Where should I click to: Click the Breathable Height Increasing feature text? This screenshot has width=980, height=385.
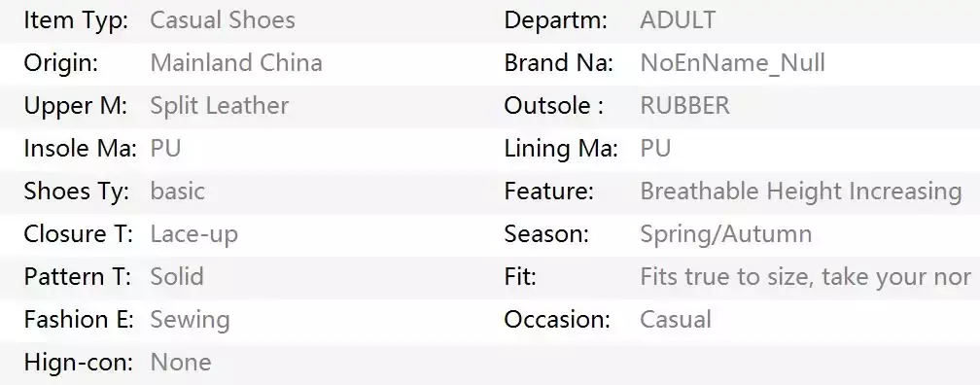pos(801,192)
